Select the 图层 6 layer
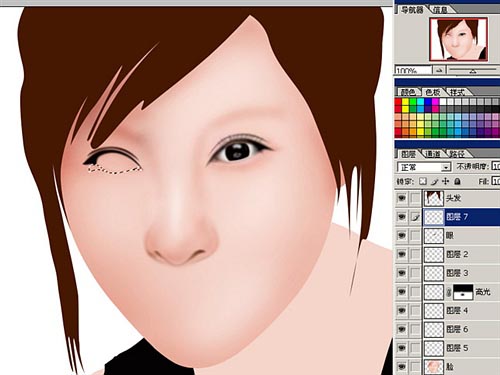This screenshot has width=500, height=375. pyautogui.click(x=461, y=329)
